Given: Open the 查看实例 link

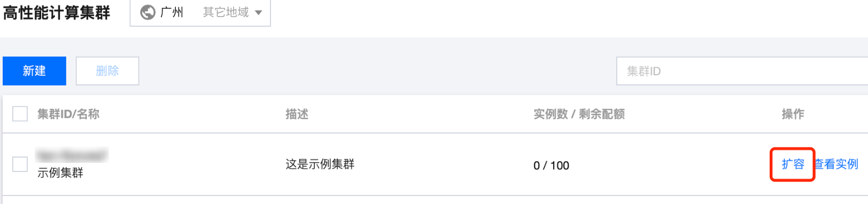Looking at the screenshot, I should [x=836, y=164].
